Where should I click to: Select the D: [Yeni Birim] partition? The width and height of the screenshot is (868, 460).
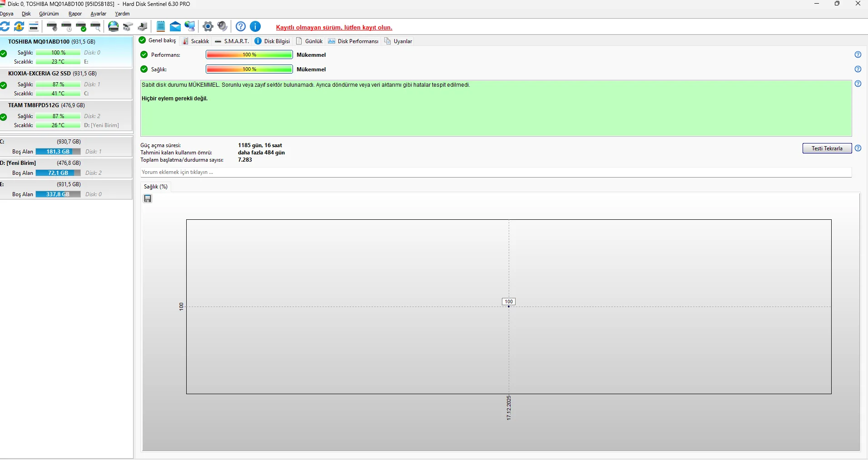coord(66,168)
